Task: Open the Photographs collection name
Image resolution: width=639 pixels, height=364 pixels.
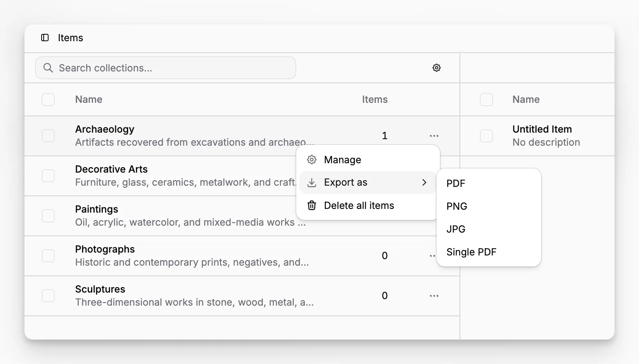Action: click(x=105, y=249)
